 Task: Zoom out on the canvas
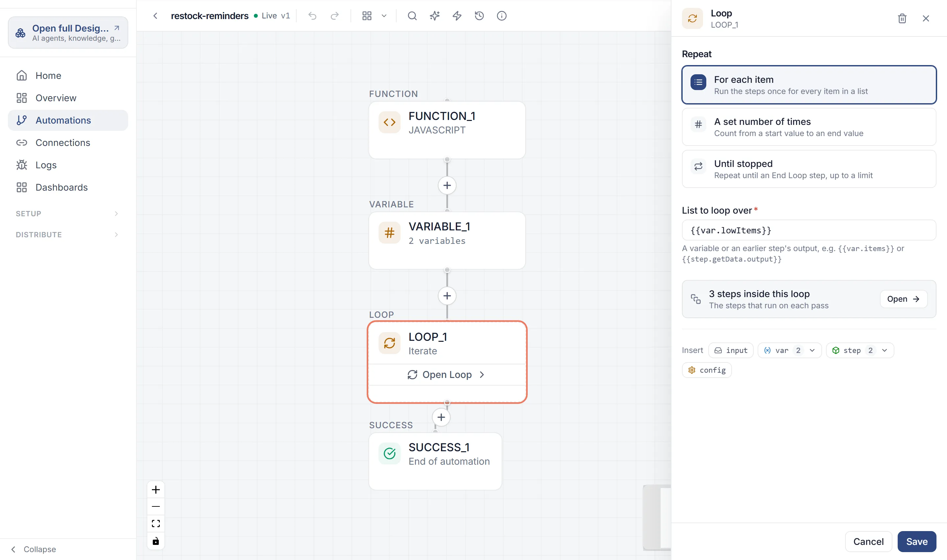[x=156, y=506]
